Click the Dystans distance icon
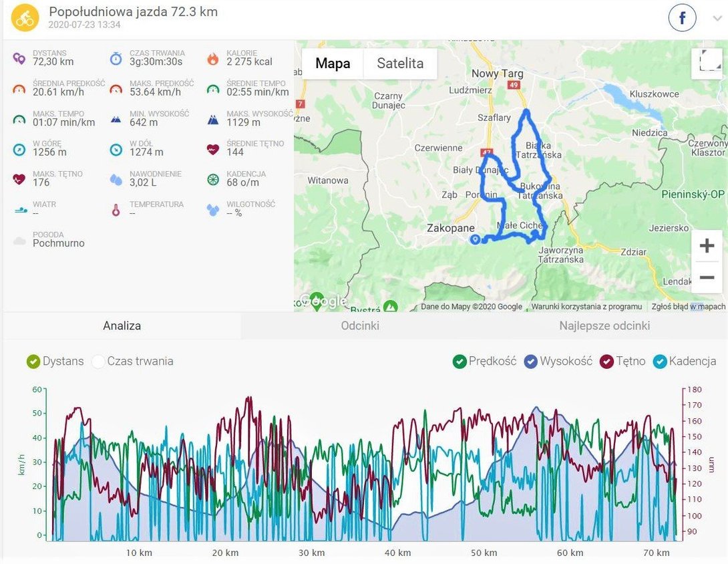 tap(19, 59)
